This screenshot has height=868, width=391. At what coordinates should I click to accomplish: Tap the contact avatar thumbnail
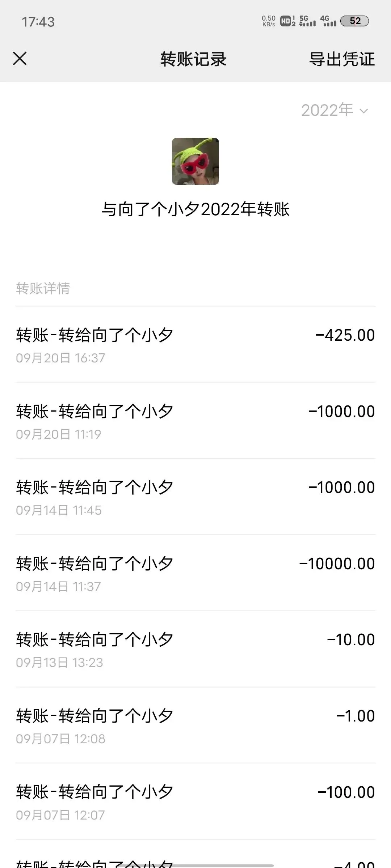pos(195,161)
